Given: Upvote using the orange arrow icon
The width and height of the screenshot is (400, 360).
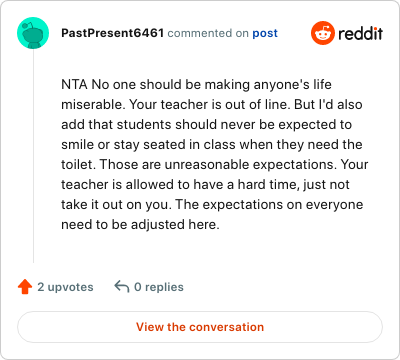Looking at the screenshot, I should 25,287.
